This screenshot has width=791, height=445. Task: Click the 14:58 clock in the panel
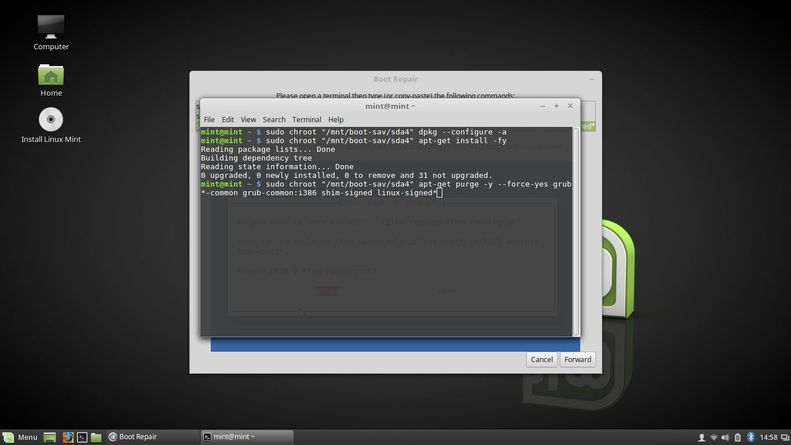click(x=769, y=437)
